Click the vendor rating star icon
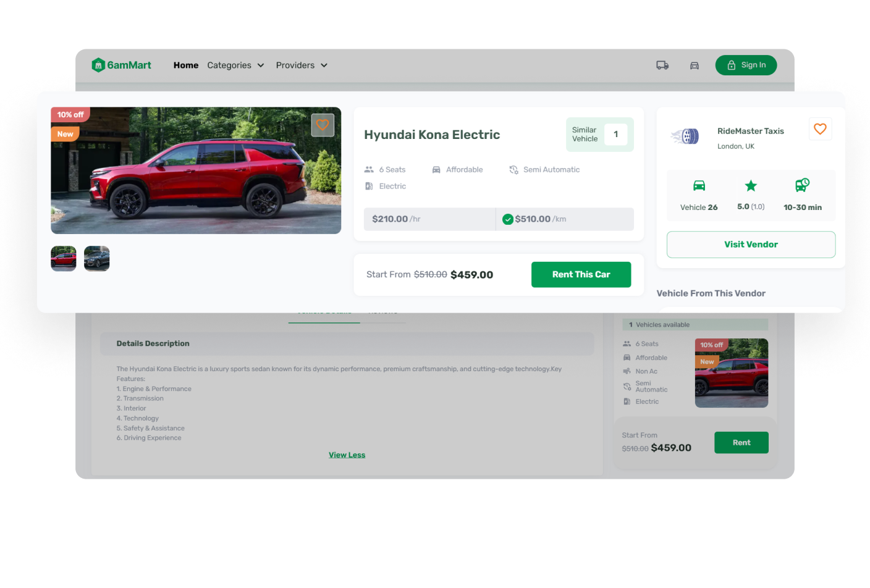 coord(751,186)
